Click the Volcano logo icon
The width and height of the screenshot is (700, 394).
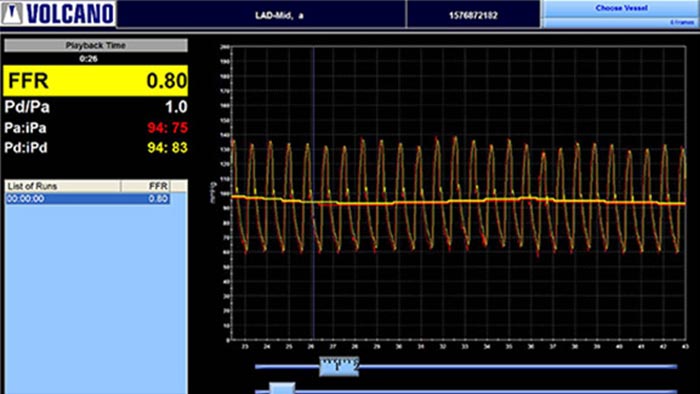pos(12,13)
